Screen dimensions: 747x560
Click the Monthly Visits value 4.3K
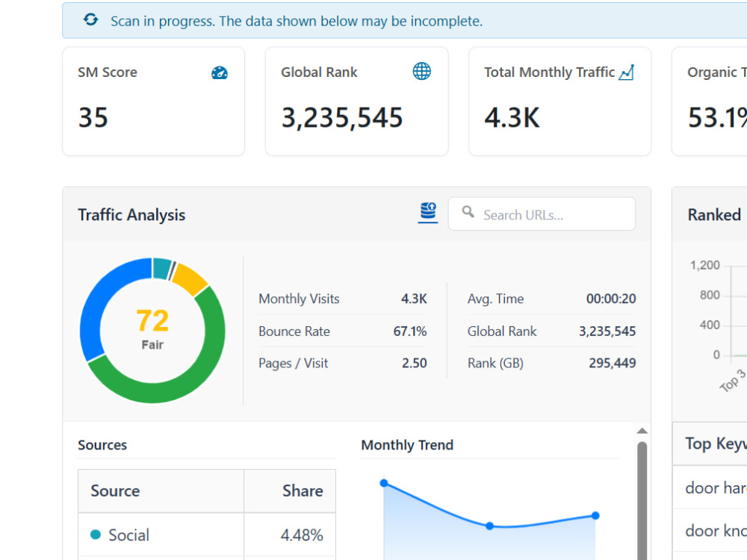[x=414, y=299]
